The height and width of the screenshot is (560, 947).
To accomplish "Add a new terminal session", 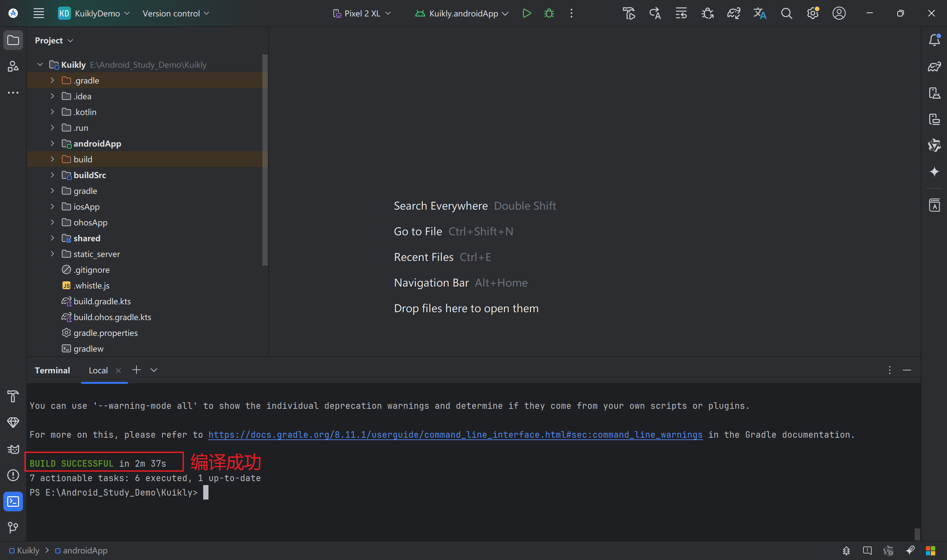I will tap(136, 370).
